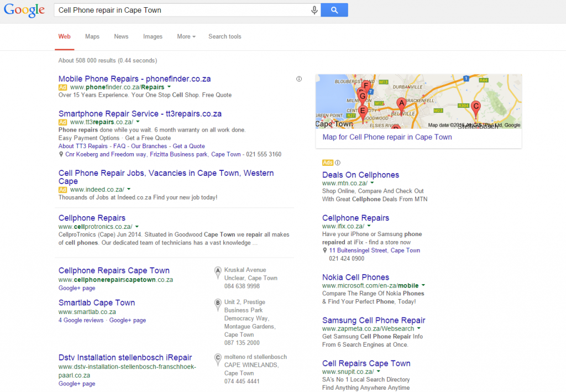The width and height of the screenshot is (566, 392).
Task: Expand dropdown arrow next to tt3repairs.co.za URL
Action: (x=138, y=122)
